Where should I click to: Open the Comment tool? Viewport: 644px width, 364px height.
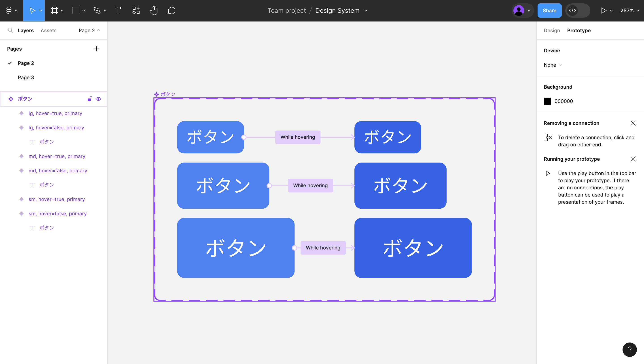(171, 11)
